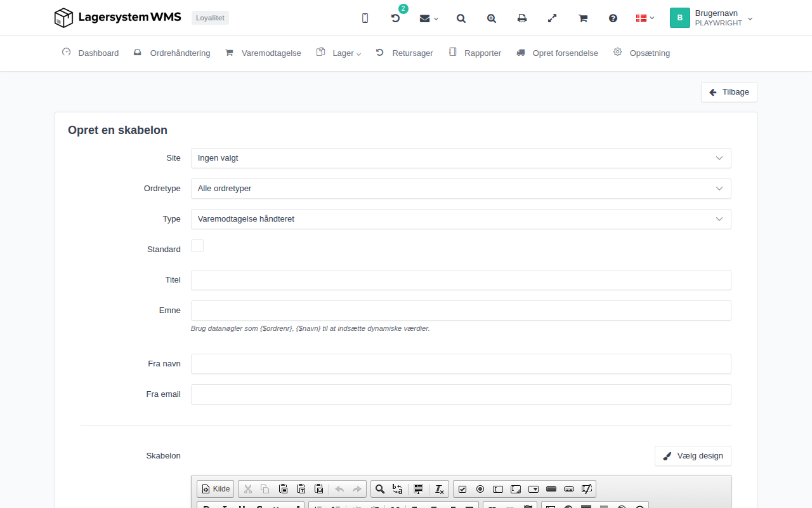This screenshot has height=508, width=812.
Task: Go to Ordrehåndtering menu item
Action: point(172,53)
